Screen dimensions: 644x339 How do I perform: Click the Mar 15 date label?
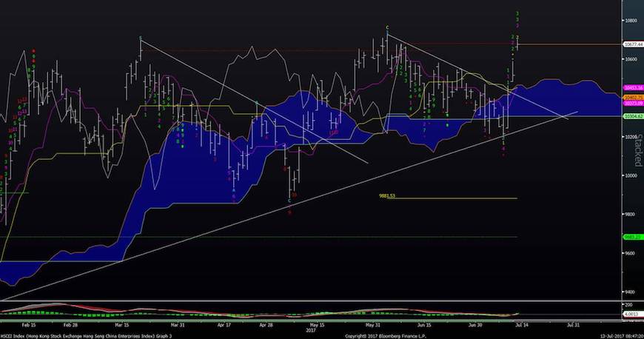(123, 324)
